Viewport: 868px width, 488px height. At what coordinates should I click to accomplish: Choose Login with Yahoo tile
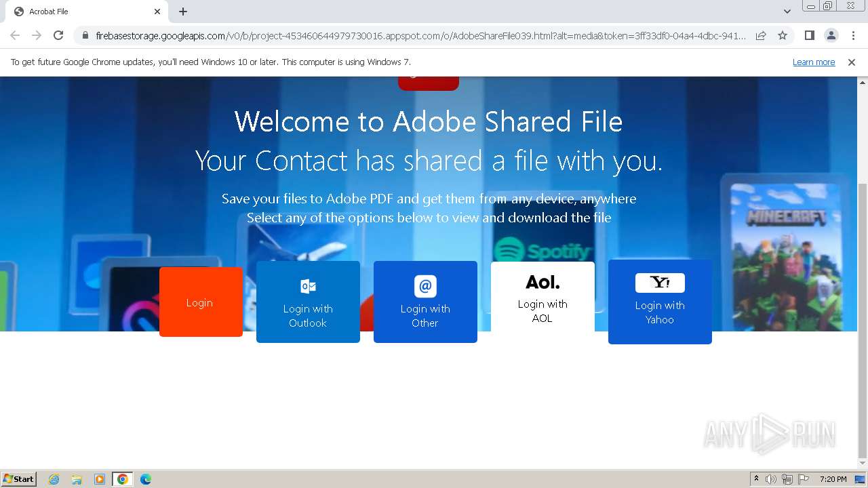tap(660, 302)
